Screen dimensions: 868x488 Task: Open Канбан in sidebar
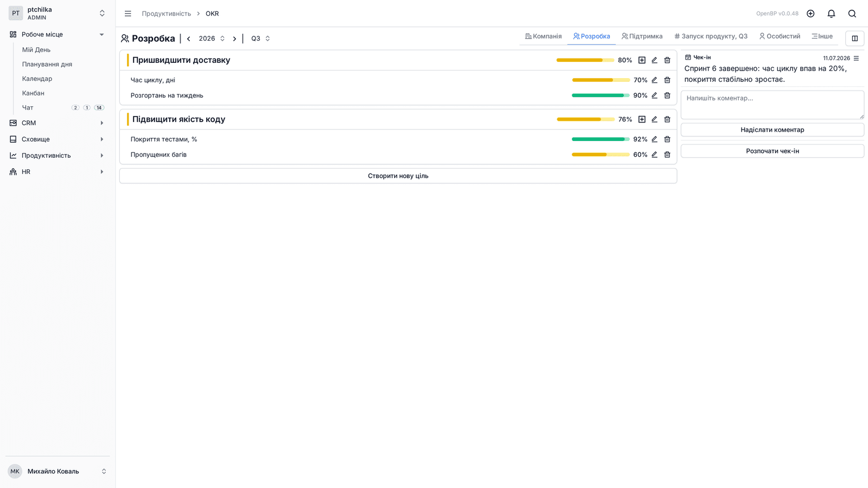tap(33, 93)
